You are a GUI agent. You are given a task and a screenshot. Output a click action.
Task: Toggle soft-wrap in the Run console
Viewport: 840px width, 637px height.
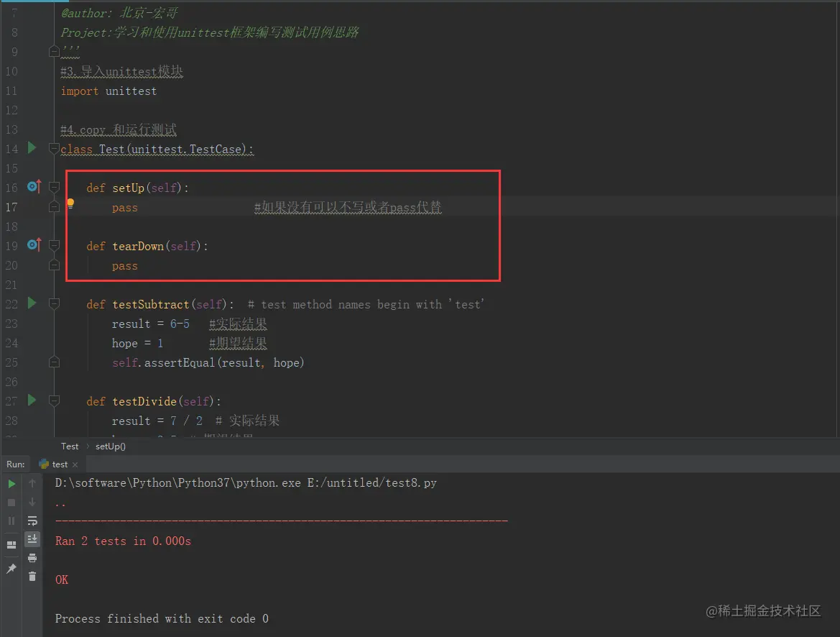32,521
